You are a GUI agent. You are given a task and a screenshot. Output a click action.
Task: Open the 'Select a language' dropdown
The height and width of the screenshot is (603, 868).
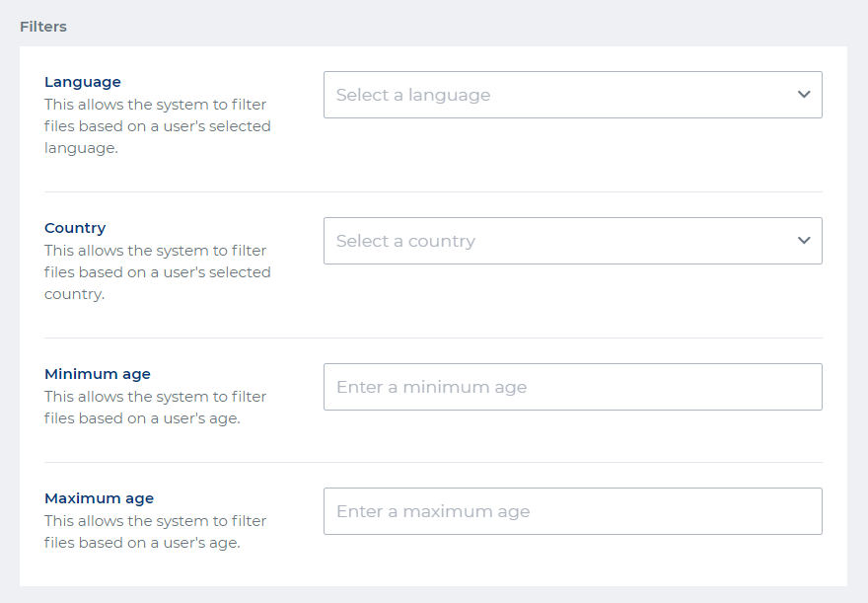tap(572, 95)
